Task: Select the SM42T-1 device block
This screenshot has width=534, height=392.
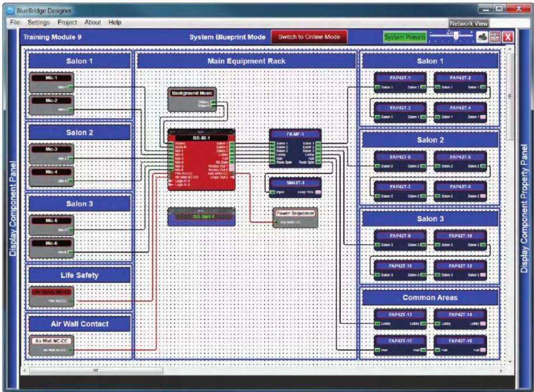Action: [295, 187]
